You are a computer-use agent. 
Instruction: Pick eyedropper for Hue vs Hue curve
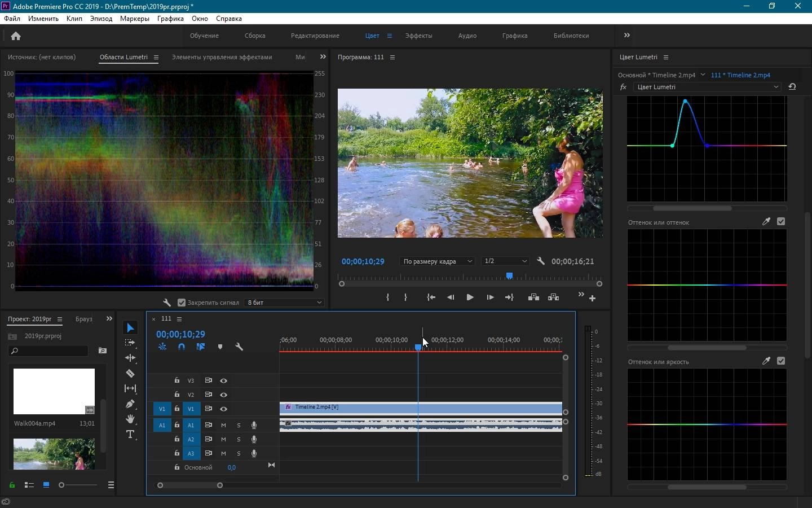766,222
